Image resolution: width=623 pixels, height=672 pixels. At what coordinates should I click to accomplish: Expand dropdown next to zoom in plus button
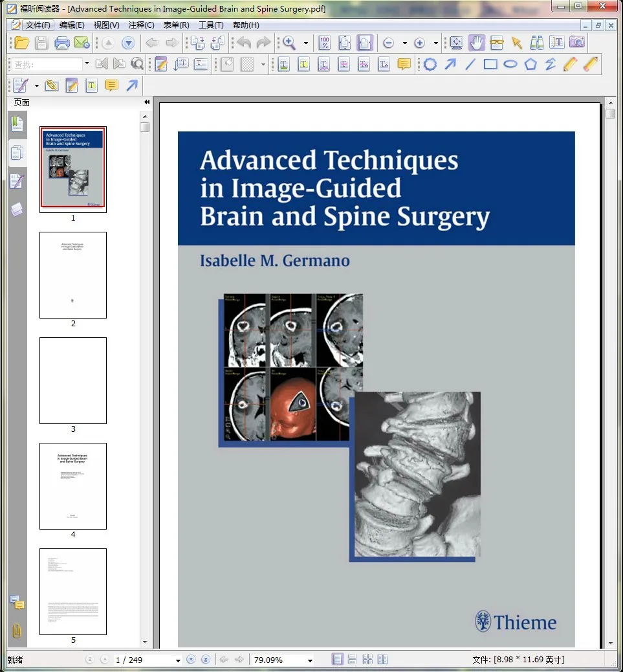click(436, 43)
